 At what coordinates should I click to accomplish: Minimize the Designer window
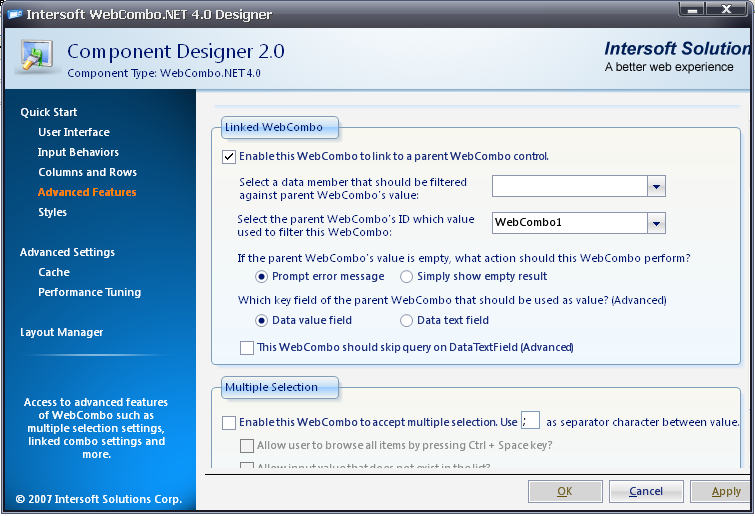[692, 10]
